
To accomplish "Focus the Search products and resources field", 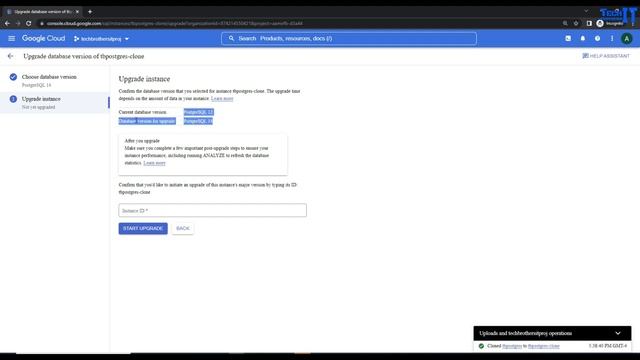I will tap(349, 38).
